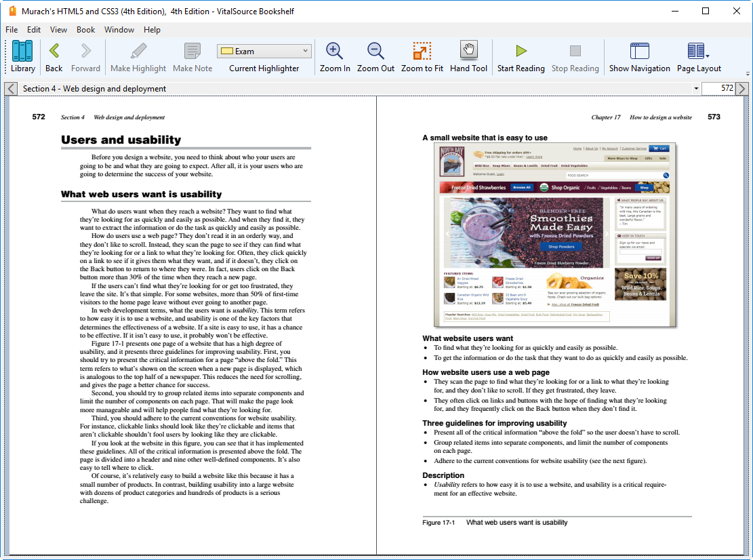Open the Library view
Viewport: 753px width, 560px height.
(22, 57)
